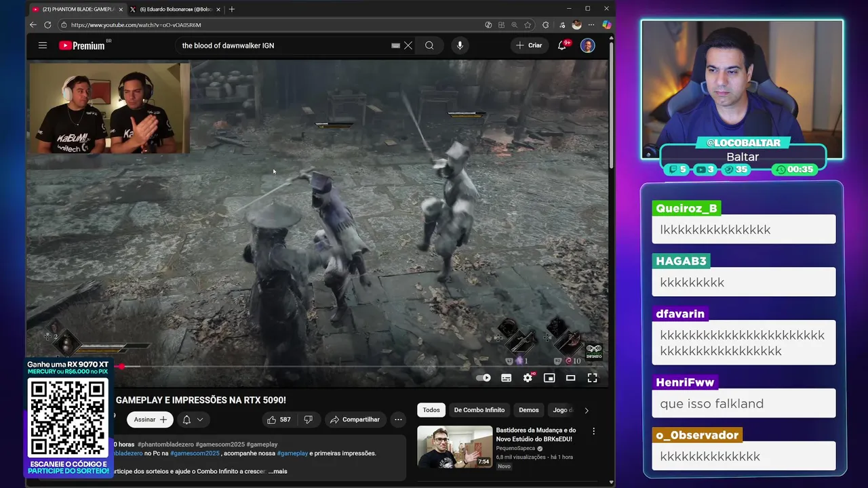Open browser profile avatar
Image resolution: width=868 pixels, height=488 pixels.
click(576, 25)
